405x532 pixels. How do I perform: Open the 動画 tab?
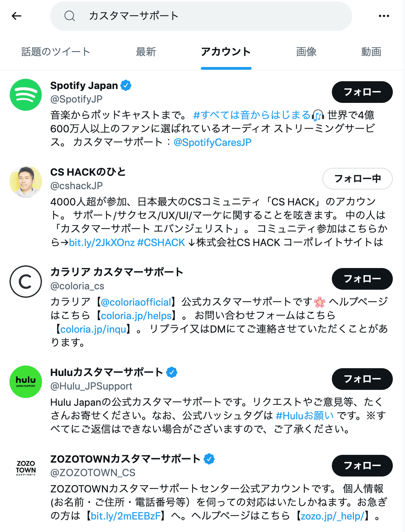[371, 52]
